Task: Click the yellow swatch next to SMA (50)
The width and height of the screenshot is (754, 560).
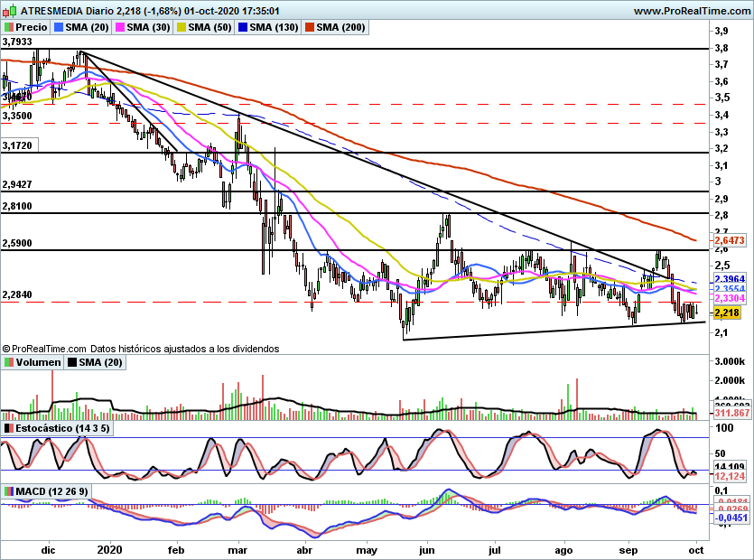Action: click(182, 27)
